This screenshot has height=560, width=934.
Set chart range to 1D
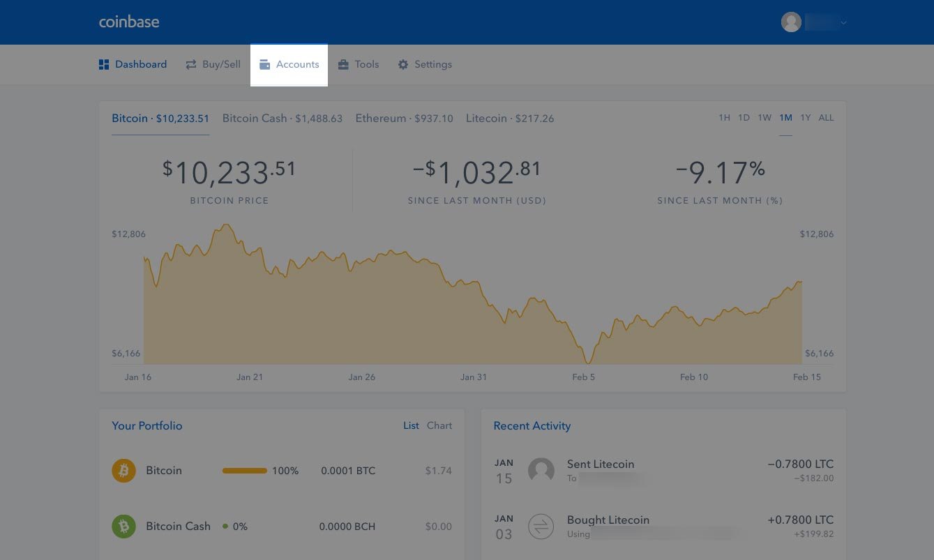coord(744,118)
